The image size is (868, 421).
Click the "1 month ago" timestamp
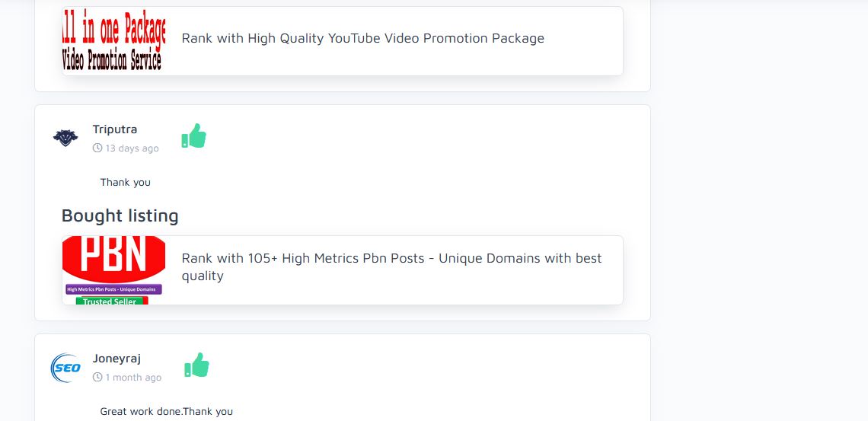[133, 378]
